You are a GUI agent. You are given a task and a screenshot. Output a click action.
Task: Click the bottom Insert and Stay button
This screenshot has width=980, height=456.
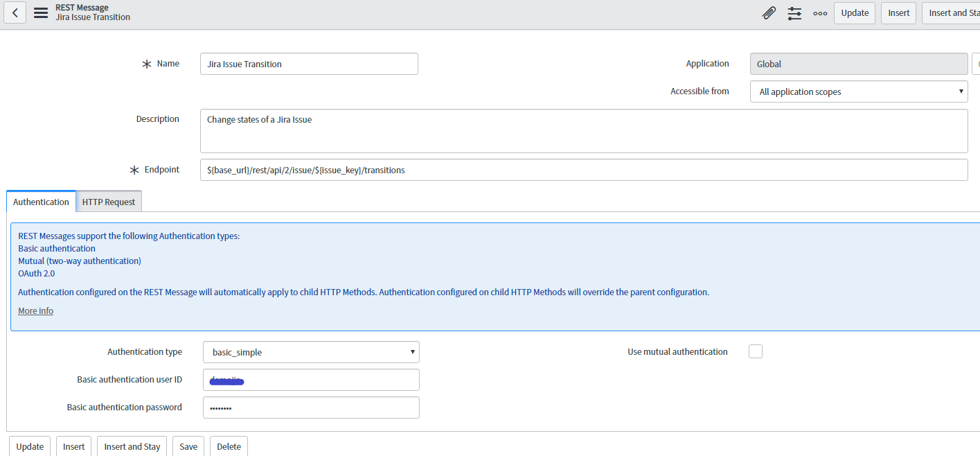[x=132, y=446]
